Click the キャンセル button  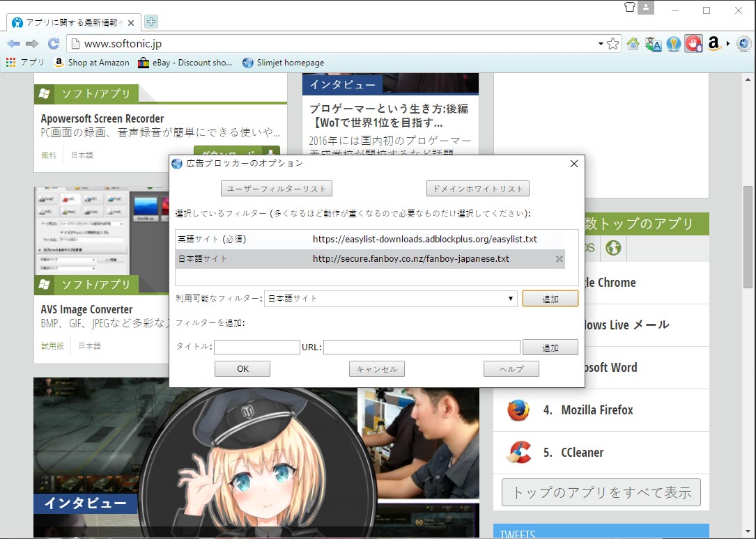pos(377,369)
